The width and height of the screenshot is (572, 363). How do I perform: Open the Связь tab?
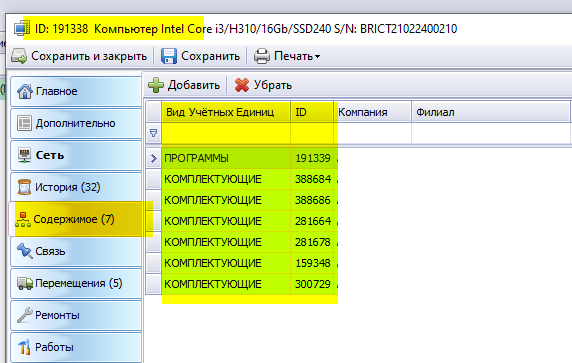(76, 251)
